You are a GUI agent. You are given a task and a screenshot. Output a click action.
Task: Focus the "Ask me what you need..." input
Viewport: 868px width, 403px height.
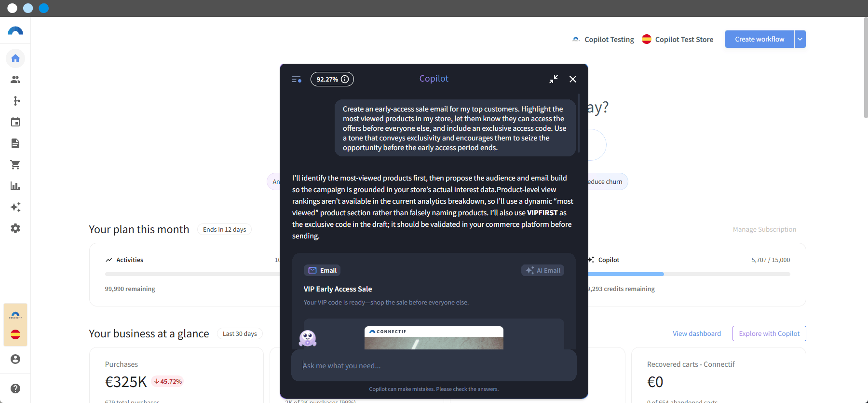coord(434,365)
